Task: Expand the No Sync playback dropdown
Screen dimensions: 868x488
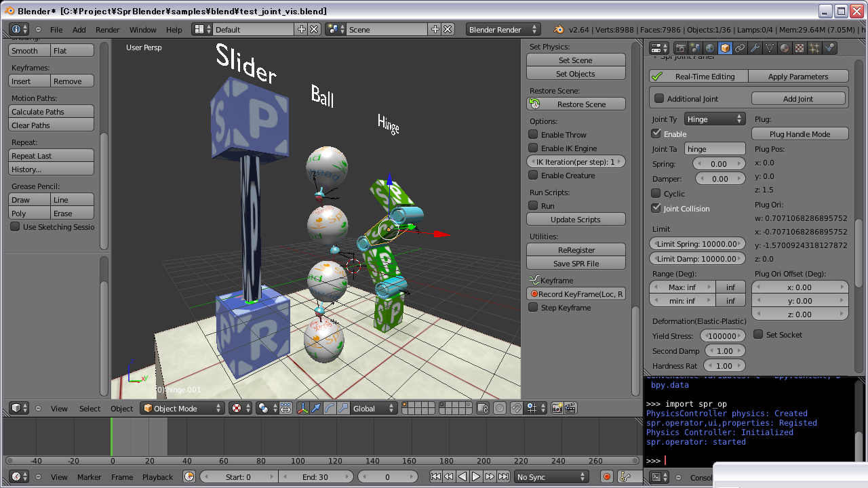Action: (551, 477)
